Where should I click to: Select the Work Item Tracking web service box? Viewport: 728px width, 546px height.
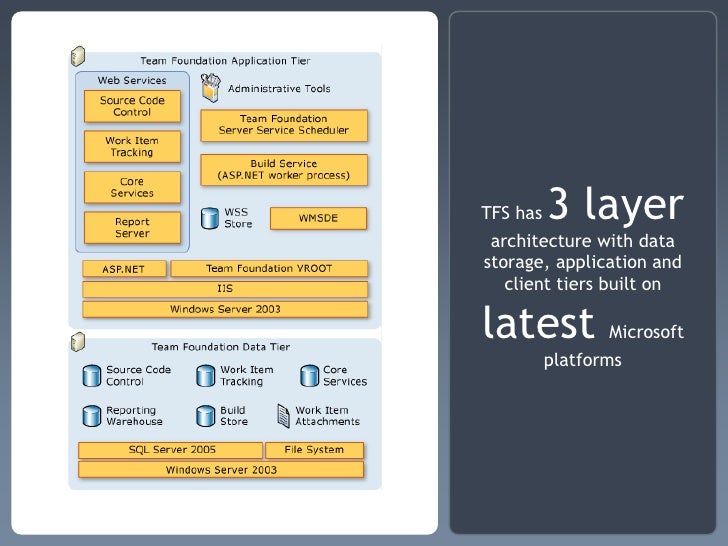click(x=132, y=147)
